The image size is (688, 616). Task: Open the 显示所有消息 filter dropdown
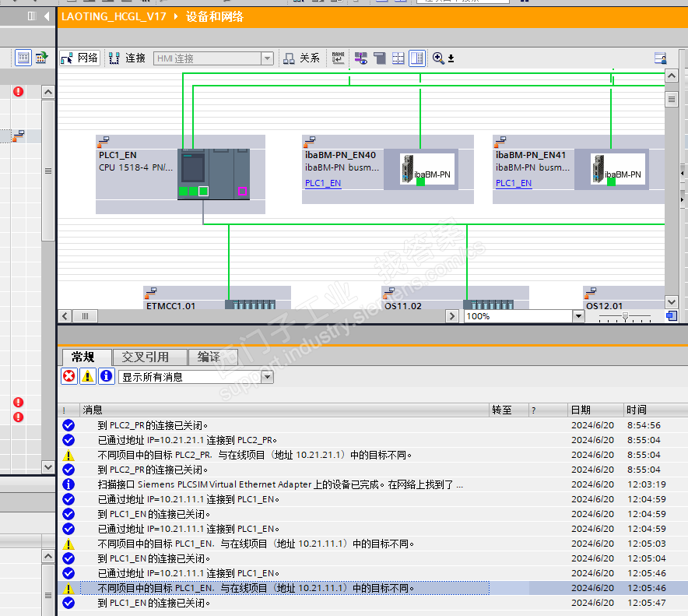[267, 377]
